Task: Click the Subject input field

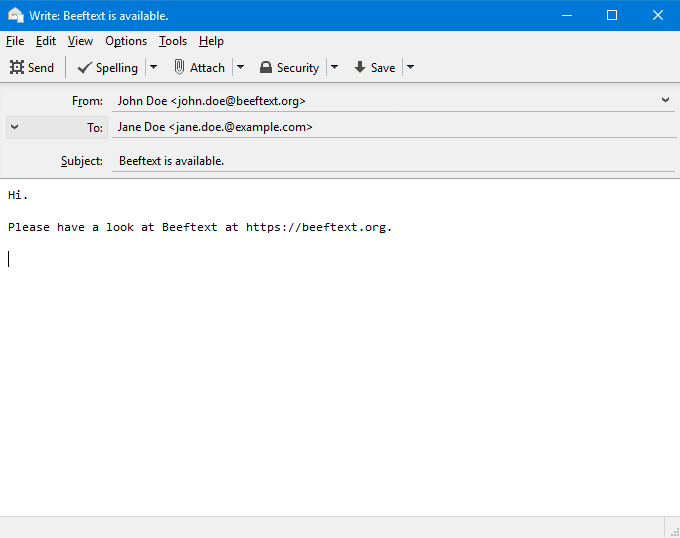Action: coord(393,161)
